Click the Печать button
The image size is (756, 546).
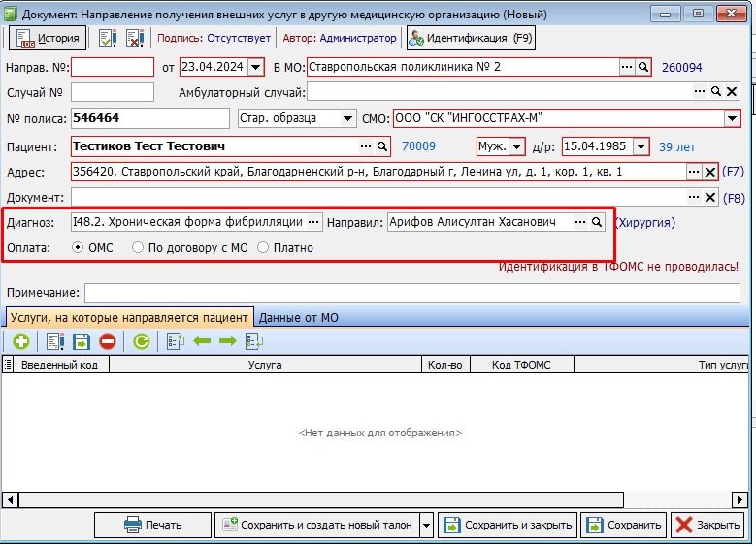click(x=152, y=525)
